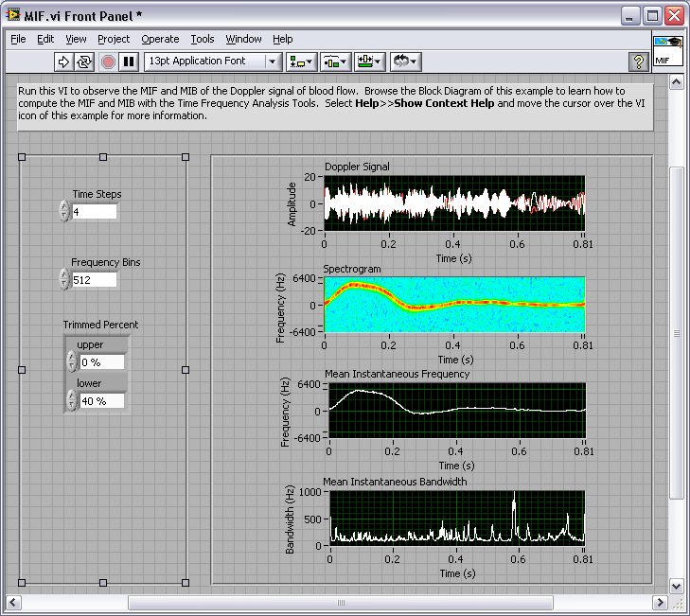This screenshot has width=690, height=616.
Task: Click the Run Continuously button
Action: point(84,62)
